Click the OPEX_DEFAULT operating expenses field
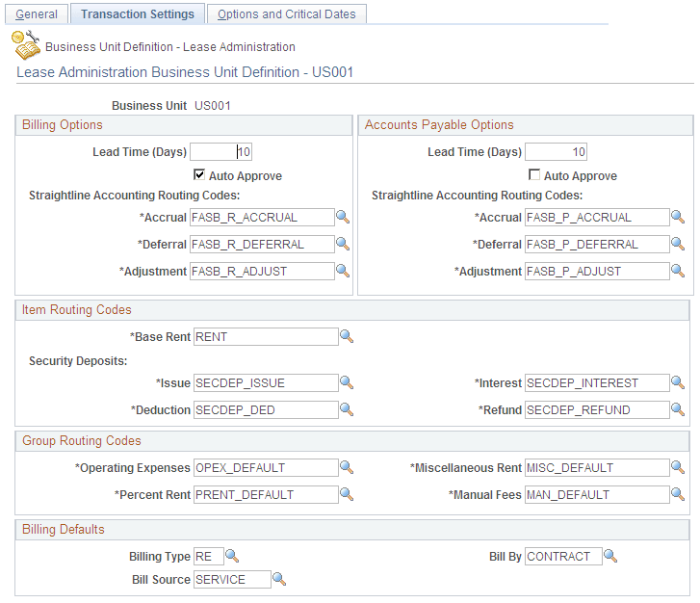 (x=266, y=468)
